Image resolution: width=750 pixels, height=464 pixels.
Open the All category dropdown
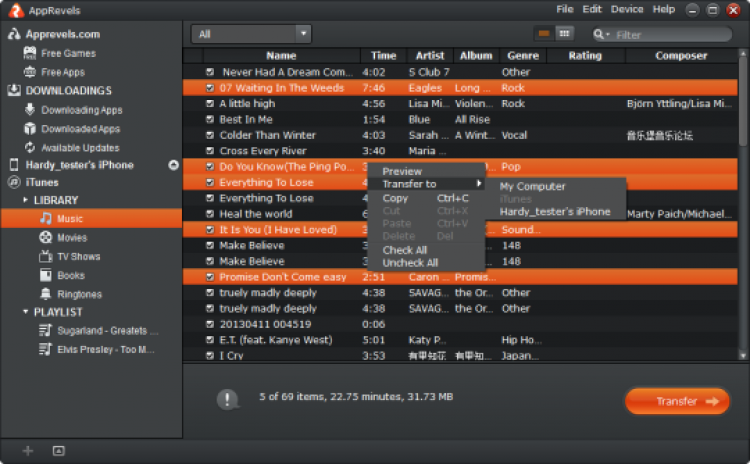click(251, 34)
